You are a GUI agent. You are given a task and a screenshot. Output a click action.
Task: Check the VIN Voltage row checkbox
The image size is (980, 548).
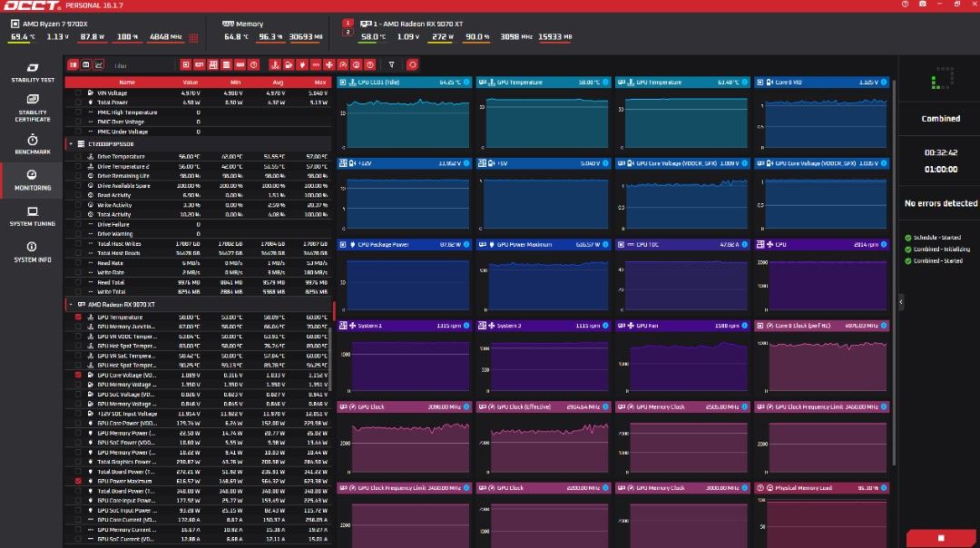78,93
